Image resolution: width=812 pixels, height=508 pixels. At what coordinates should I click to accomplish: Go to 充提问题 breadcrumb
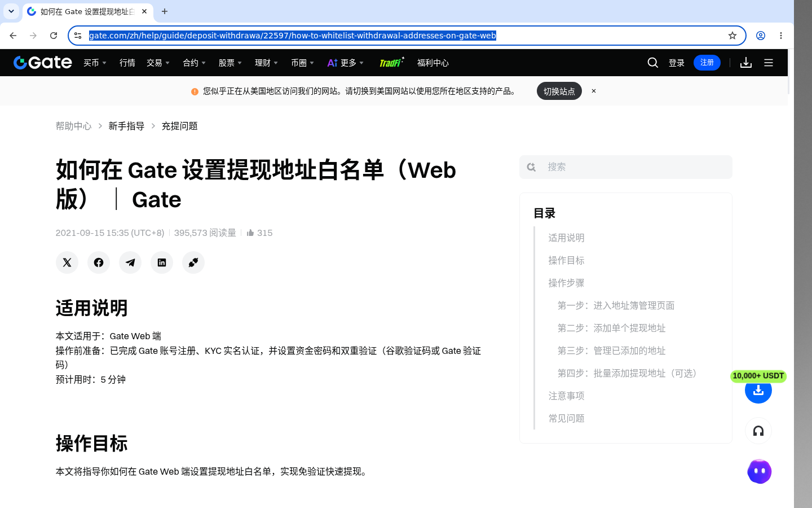179,126
